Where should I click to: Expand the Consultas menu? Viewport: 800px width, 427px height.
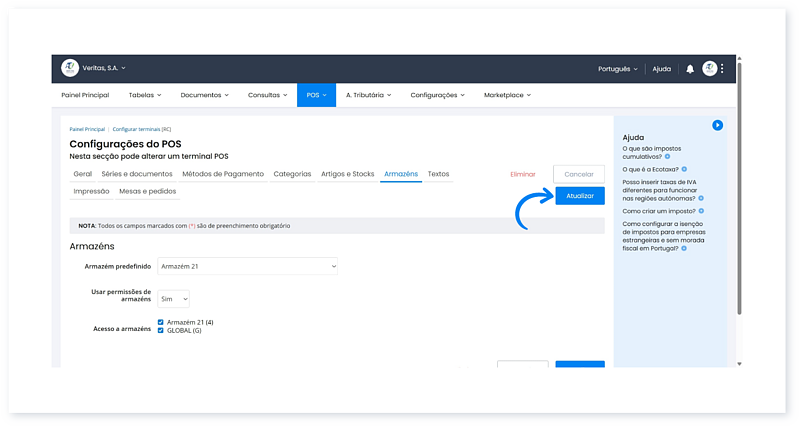click(267, 95)
